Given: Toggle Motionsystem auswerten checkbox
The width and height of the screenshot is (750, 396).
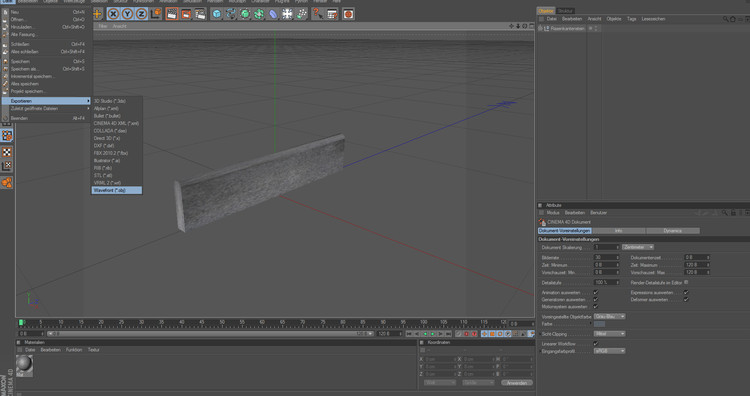Looking at the screenshot, I should (x=596, y=307).
